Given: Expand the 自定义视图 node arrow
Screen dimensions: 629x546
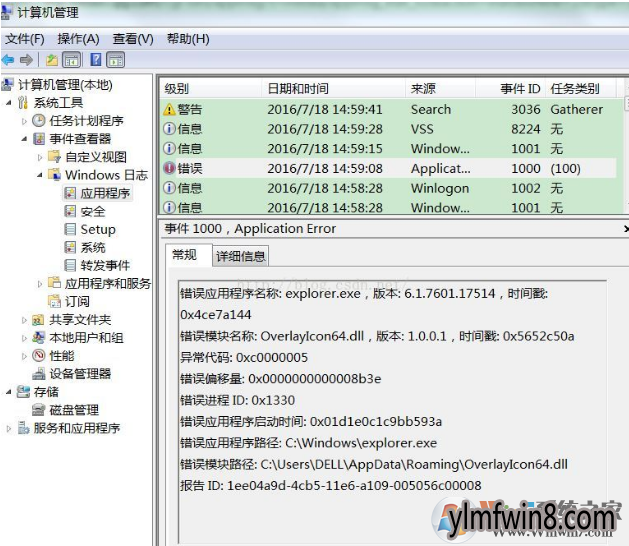Looking at the screenshot, I should pyautogui.click(x=40, y=157).
